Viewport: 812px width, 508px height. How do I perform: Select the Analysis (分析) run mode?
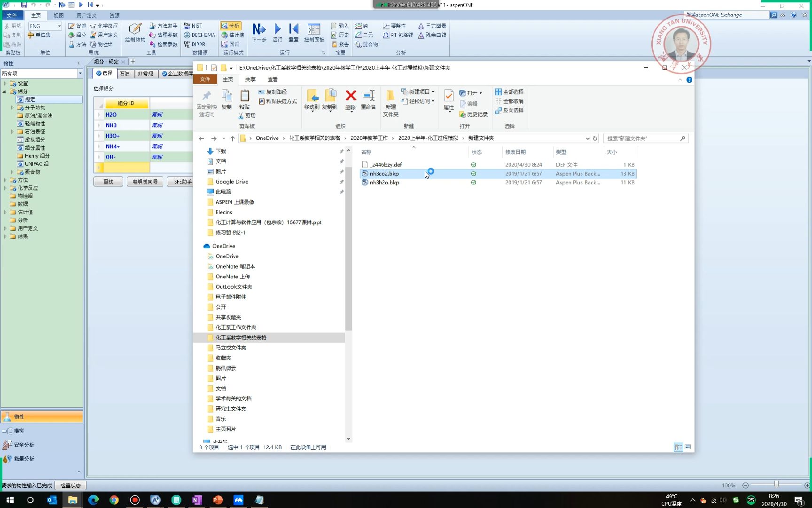(231, 25)
